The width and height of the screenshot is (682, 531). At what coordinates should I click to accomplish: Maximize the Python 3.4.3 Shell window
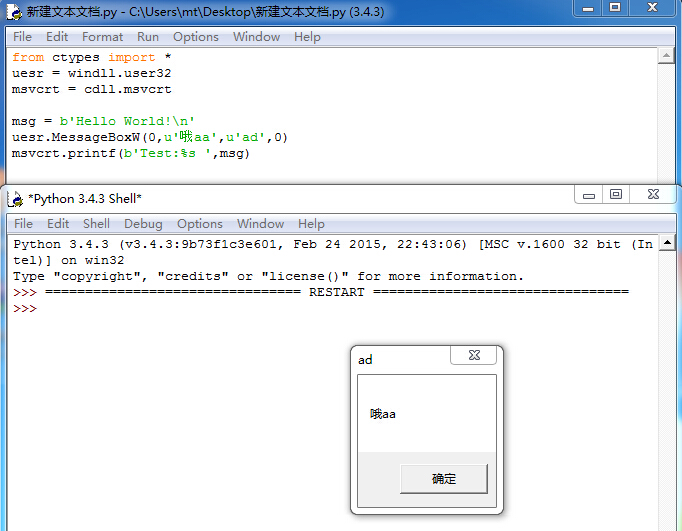point(616,194)
